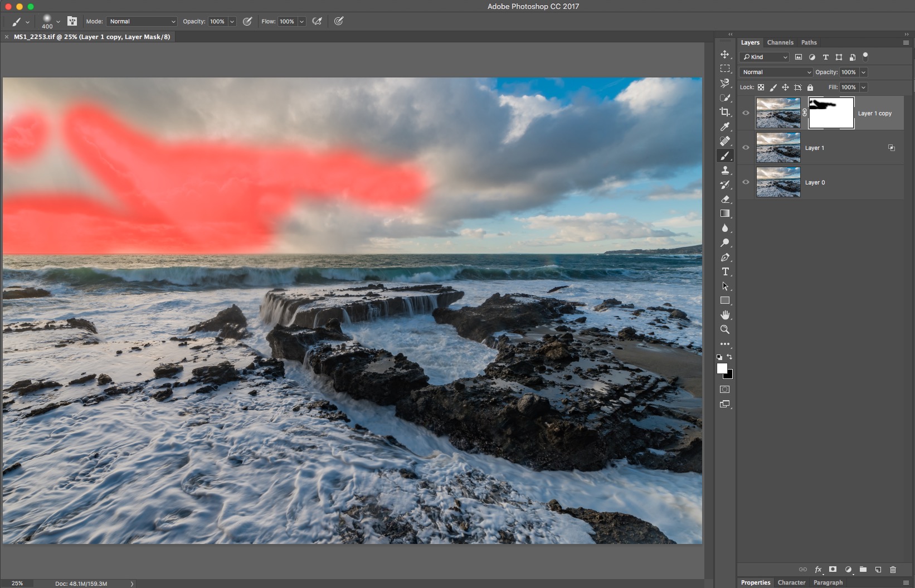Select the Layer 1 copy mask thumbnail
This screenshot has height=588, width=915.
coord(831,113)
